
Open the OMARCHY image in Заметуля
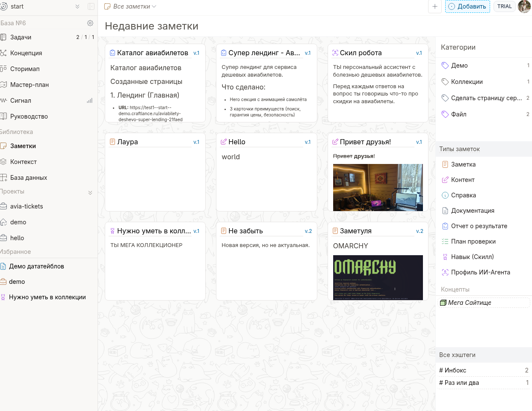[378, 277]
